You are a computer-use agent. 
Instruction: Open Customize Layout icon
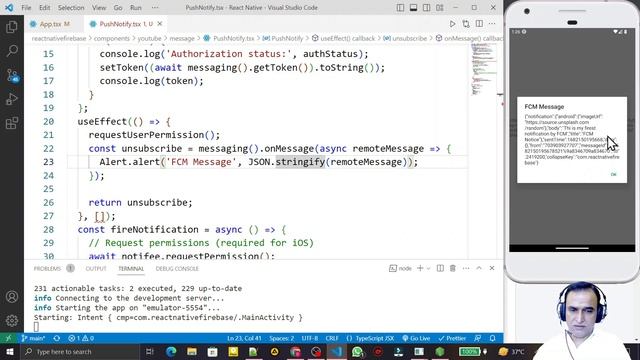click(440, 8)
